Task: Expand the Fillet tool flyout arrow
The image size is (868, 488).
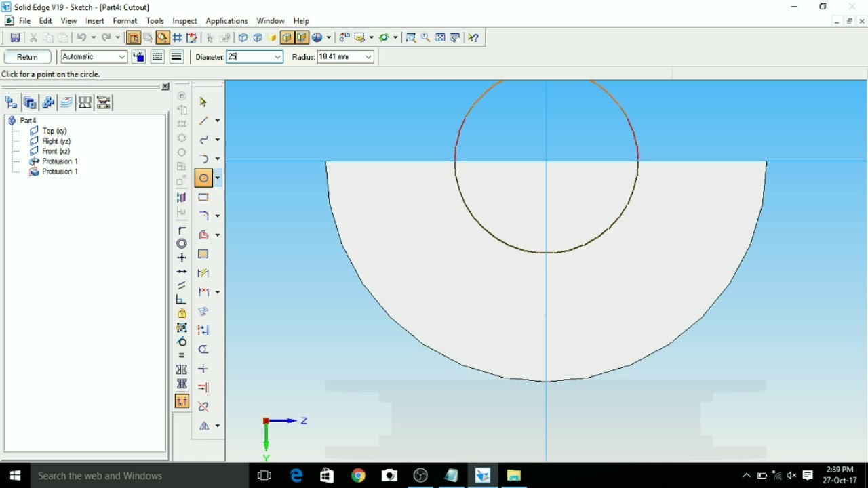Action: 218,216
